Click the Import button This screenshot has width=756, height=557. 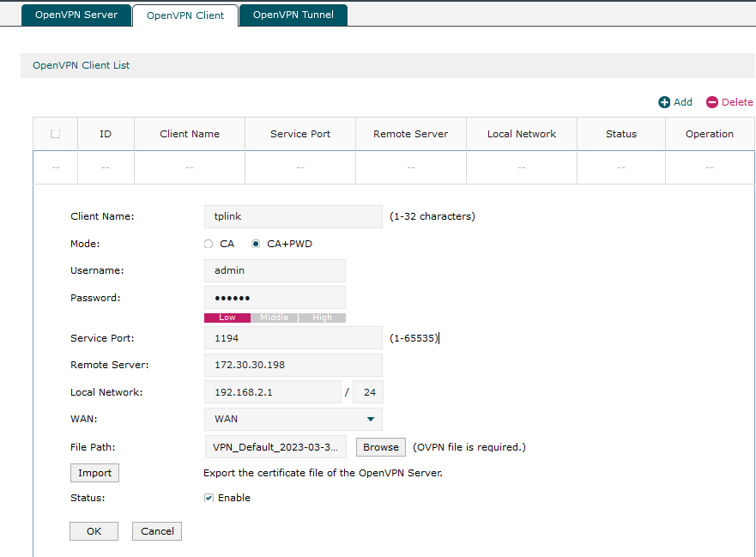94,472
